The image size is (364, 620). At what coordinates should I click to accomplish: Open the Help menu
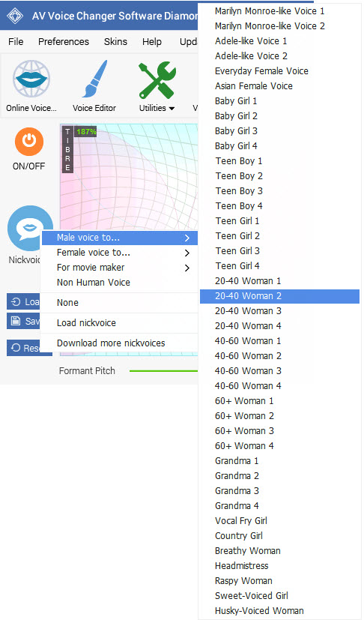pos(152,41)
